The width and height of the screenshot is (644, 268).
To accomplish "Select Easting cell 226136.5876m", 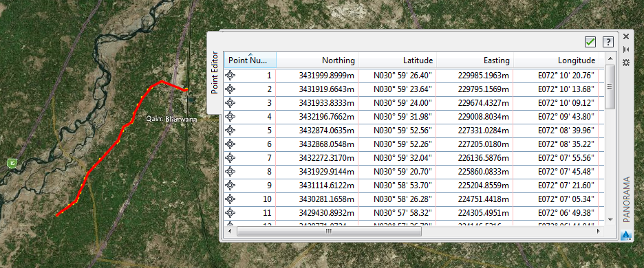I will point(474,158).
